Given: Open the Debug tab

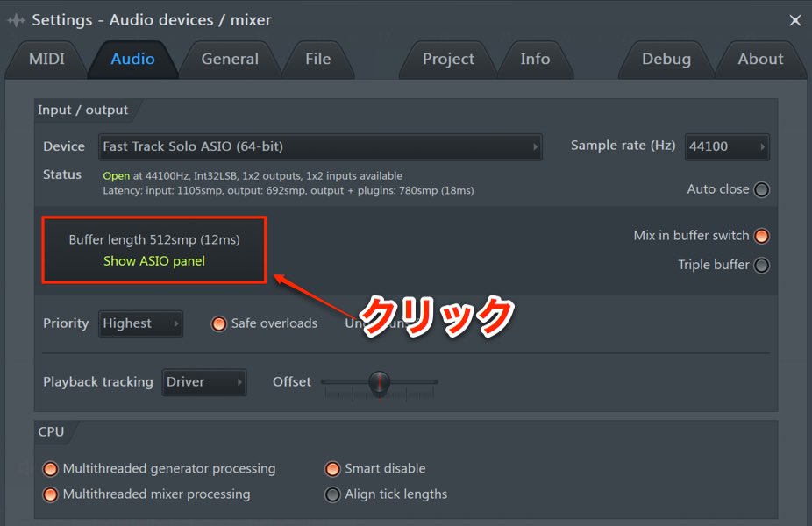Looking at the screenshot, I should 666,59.
